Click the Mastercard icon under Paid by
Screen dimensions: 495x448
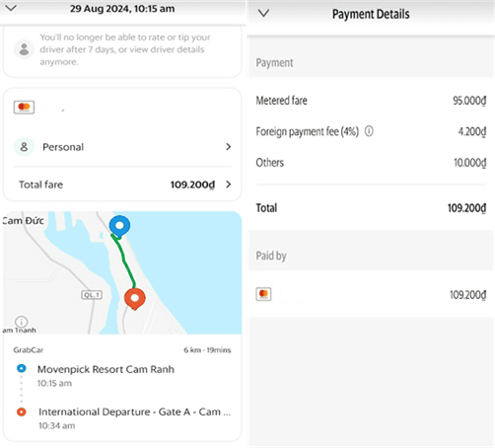[x=263, y=294]
